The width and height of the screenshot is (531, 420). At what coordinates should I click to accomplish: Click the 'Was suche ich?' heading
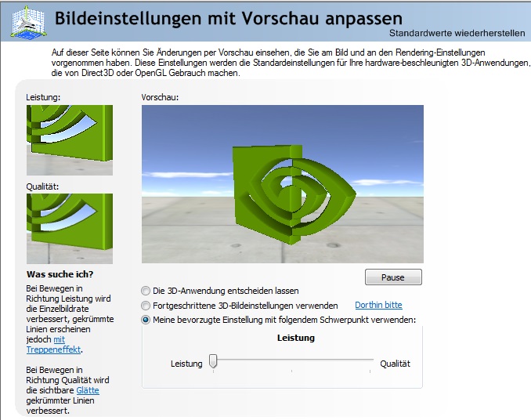pyautogui.click(x=60, y=274)
